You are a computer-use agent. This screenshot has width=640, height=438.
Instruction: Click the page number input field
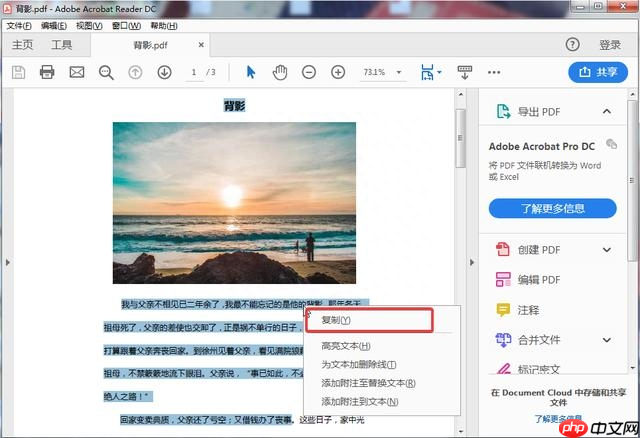[x=194, y=73]
